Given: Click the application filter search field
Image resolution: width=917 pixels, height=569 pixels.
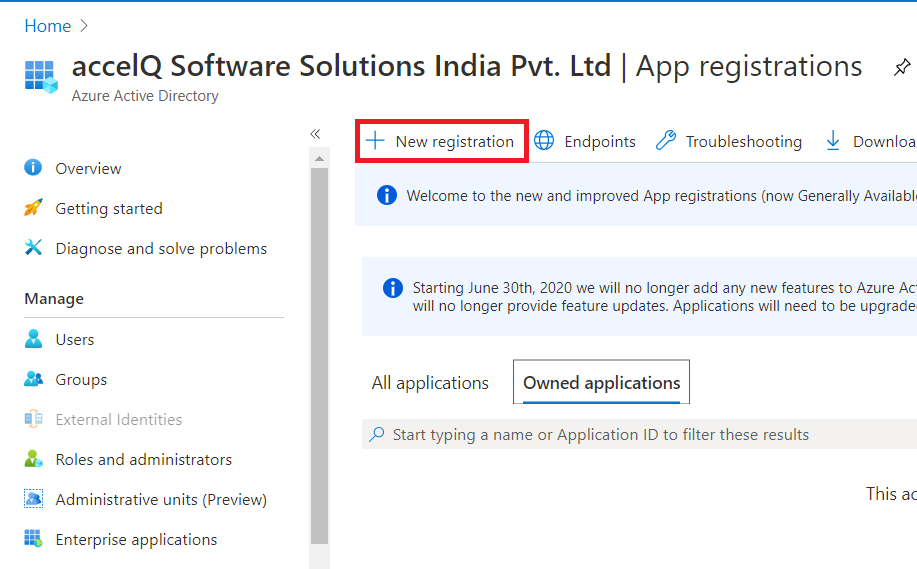Looking at the screenshot, I should point(639,434).
